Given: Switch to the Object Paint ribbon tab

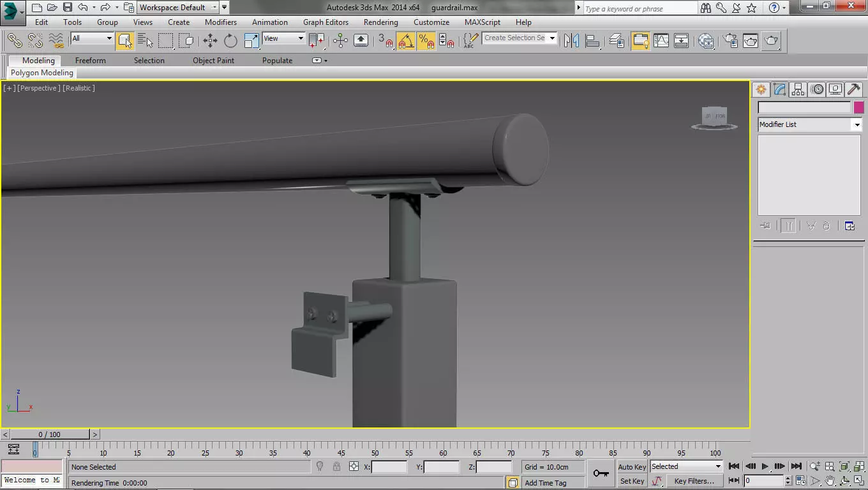Looking at the screenshot, I should 213,61.
